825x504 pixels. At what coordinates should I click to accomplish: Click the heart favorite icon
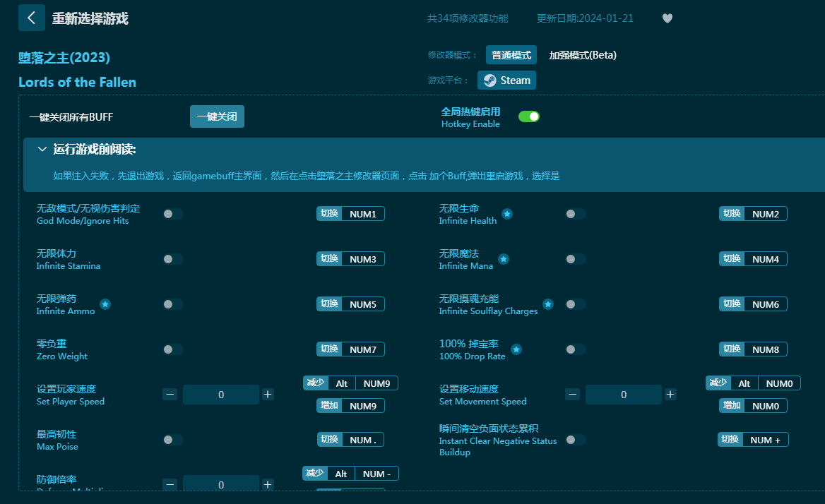pos(667,18)
